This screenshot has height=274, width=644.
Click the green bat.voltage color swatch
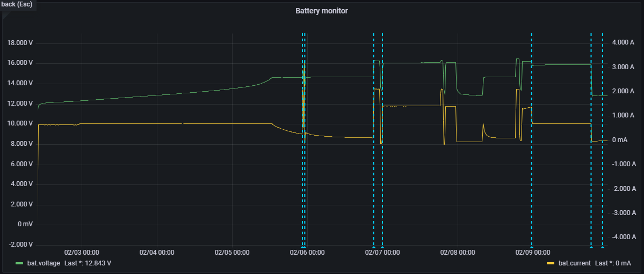(x=19, y=263)
